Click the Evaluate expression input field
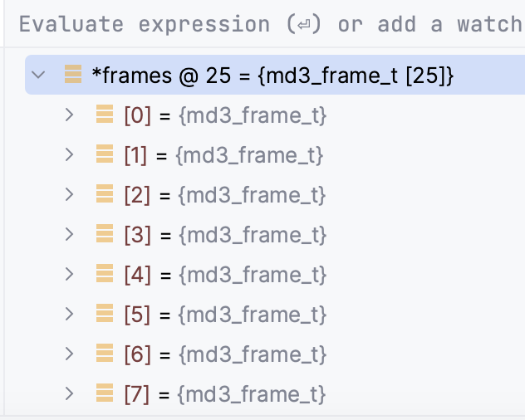525x420 pixels. 264,24
